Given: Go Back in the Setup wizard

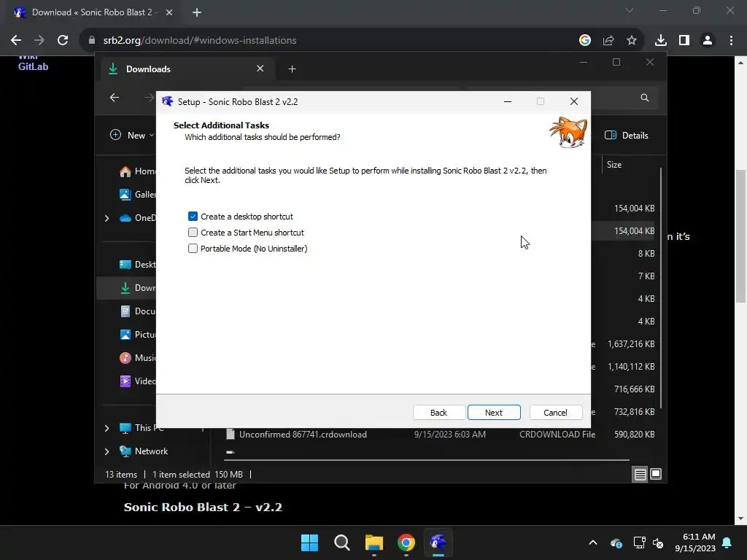Looking at the screenshot, I should 438,413.
